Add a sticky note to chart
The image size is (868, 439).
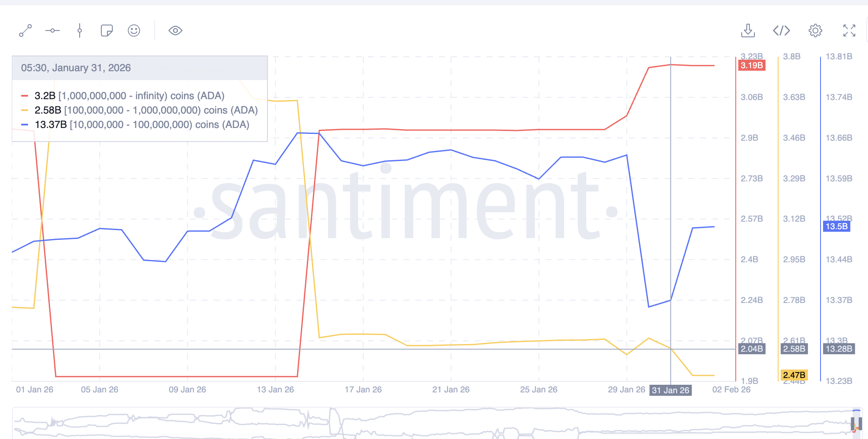coord(107,31)
